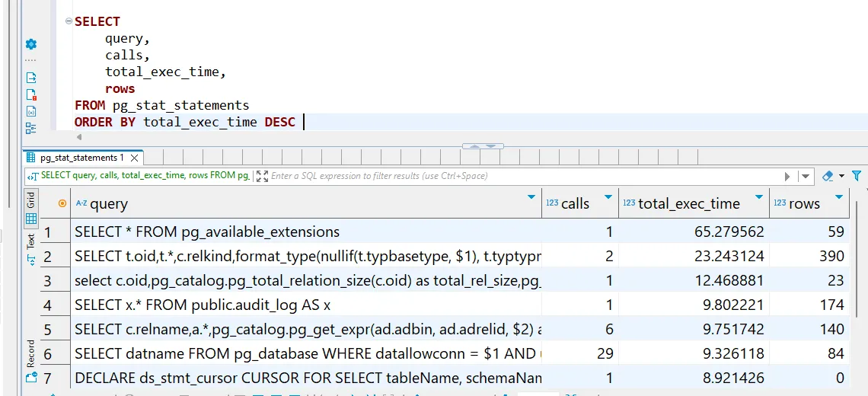Viewport: 868px width, 396px height.
Task: Open the SQL editor settings gear
Action: click(31, 44)
